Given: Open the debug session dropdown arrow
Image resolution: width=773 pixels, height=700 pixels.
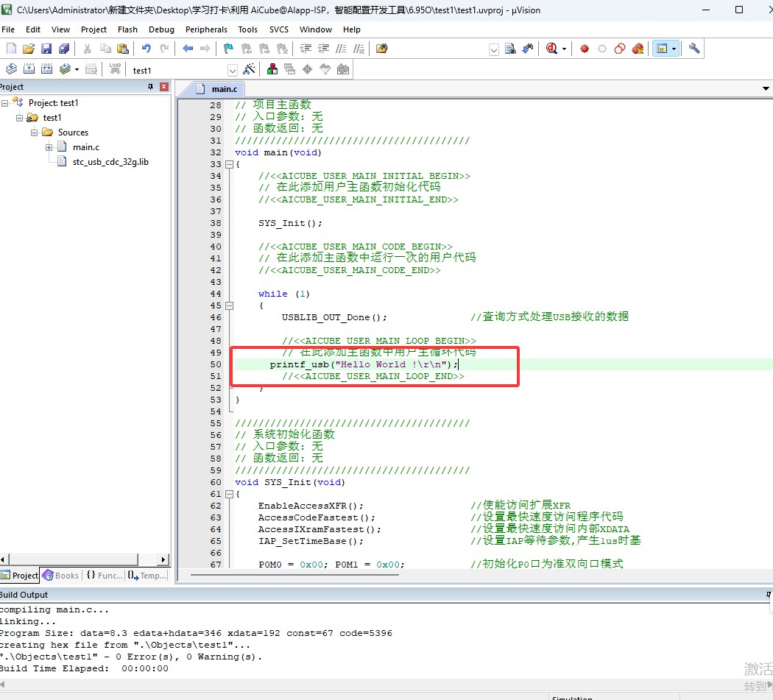Looking at the screenshot, I should click(x=564, y=49).
